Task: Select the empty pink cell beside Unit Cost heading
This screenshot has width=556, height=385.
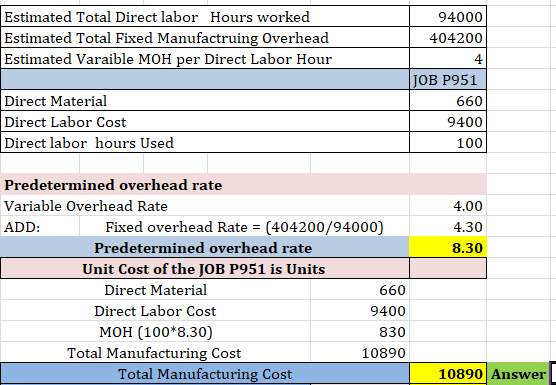Action: coord(448,269)
